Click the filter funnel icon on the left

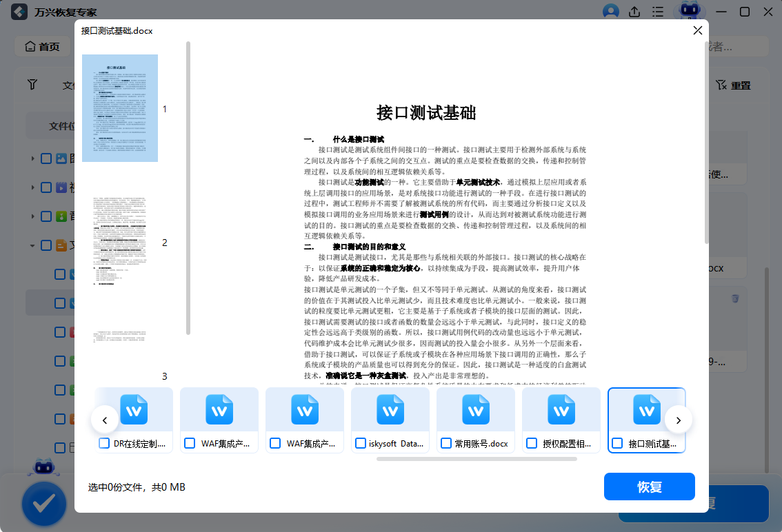pos(32,84)
